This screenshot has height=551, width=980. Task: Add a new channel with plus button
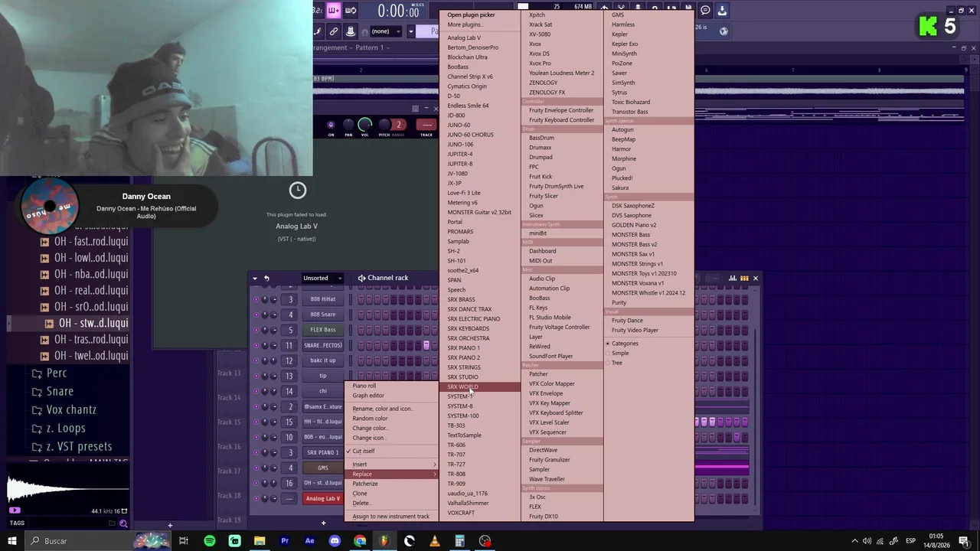point(323,523)
